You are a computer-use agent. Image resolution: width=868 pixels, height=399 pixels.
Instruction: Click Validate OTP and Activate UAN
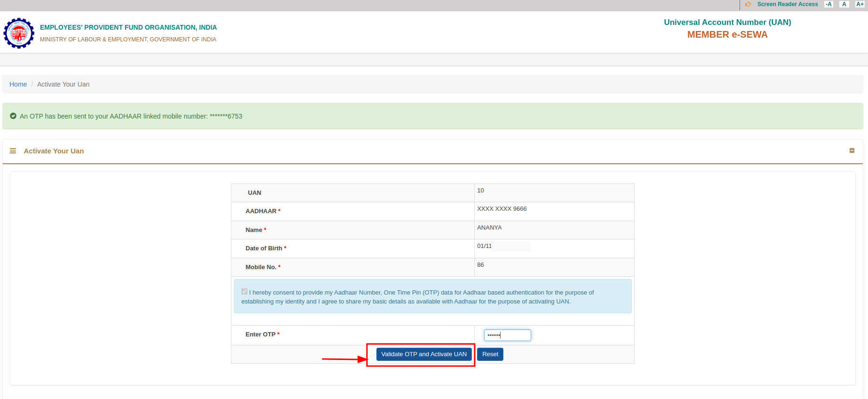point(424,354)
